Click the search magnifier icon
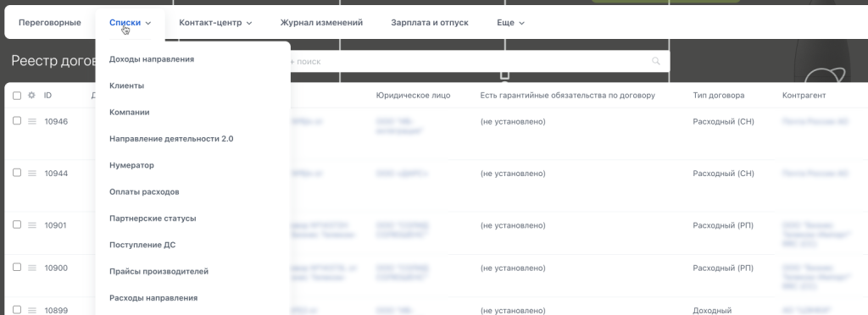Screen dimensions: 868x315 (x=656, y=61)
